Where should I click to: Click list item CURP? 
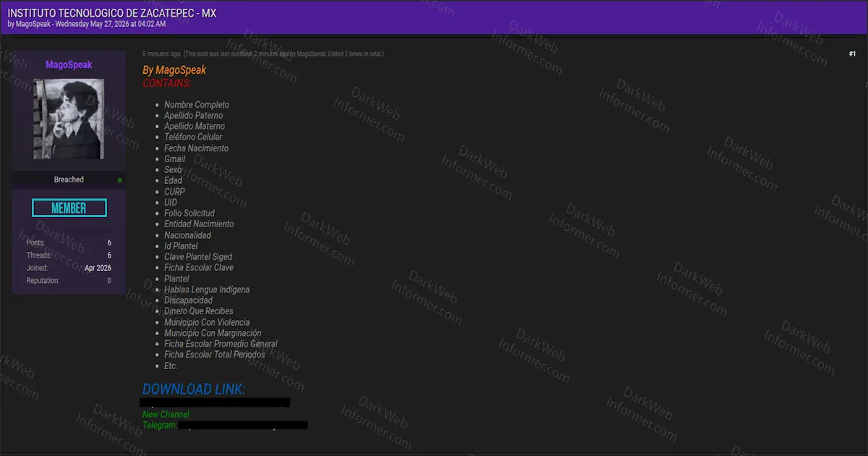coord(174,192)
